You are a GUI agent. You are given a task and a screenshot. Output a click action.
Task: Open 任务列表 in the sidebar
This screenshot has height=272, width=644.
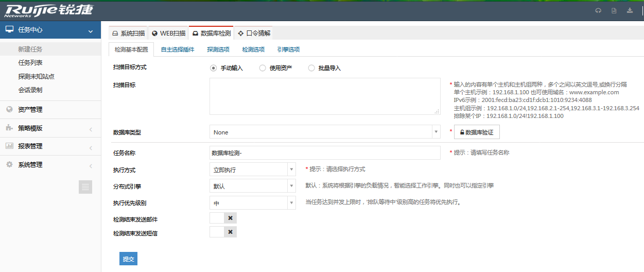pyautogui.click(x=30, y=63)
